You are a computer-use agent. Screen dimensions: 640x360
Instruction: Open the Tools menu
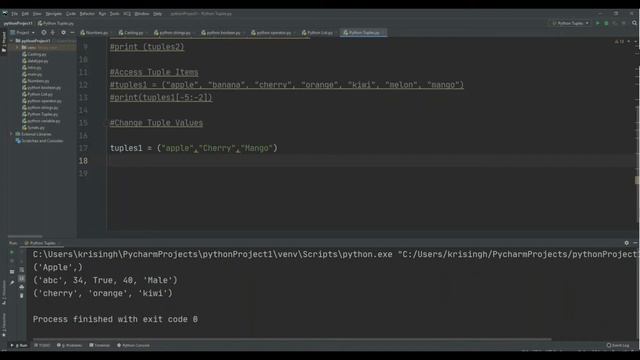[115, 14]
